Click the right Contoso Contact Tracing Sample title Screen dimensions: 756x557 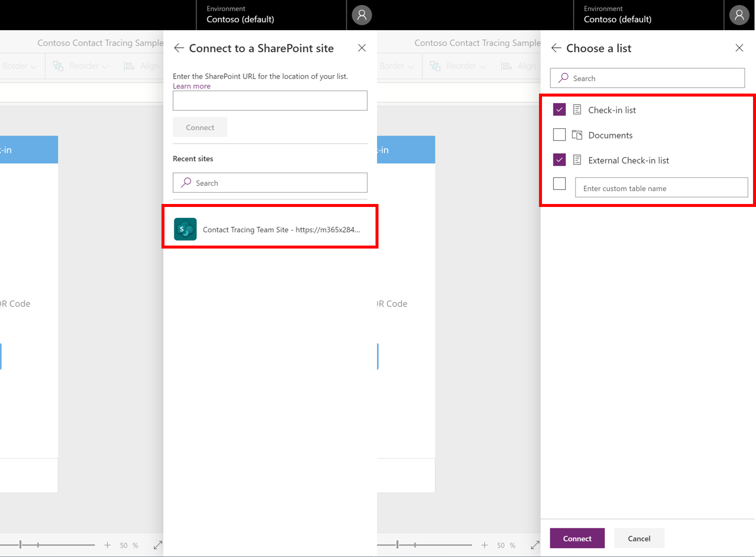point(478,43)
